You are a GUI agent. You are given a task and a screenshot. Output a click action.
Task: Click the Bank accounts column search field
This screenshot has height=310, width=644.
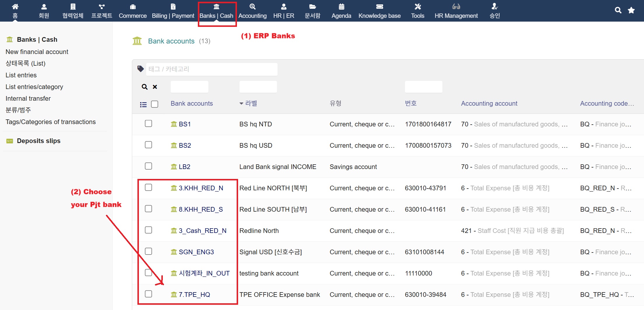click(189, 87)
